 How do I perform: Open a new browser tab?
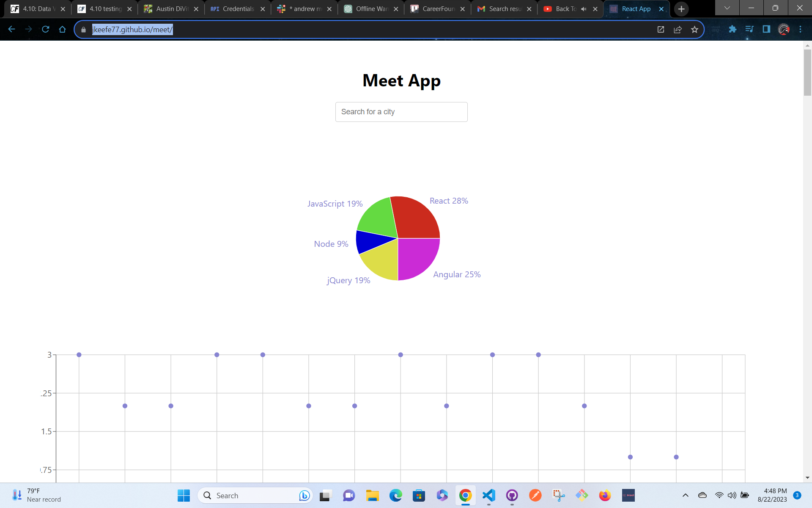point(681,9)
